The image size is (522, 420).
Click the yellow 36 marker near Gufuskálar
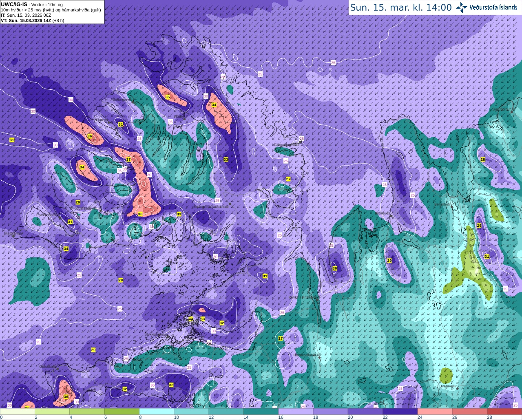(x=66, y=397)
